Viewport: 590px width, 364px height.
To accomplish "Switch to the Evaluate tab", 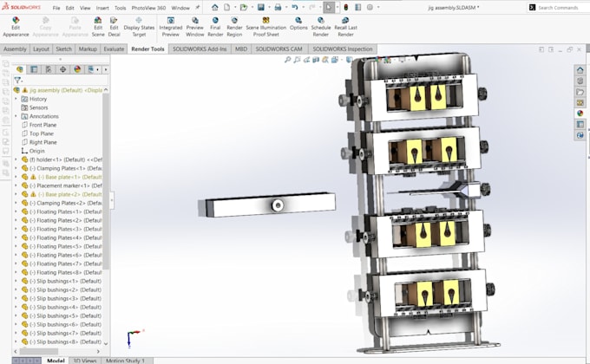I will click(x=114, y=49).
